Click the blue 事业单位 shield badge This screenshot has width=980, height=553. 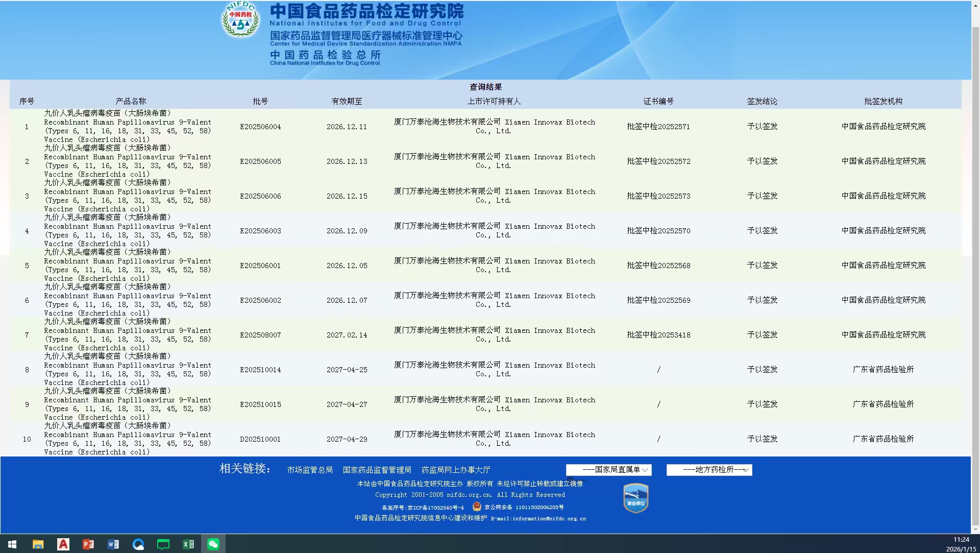coord(635,498)
